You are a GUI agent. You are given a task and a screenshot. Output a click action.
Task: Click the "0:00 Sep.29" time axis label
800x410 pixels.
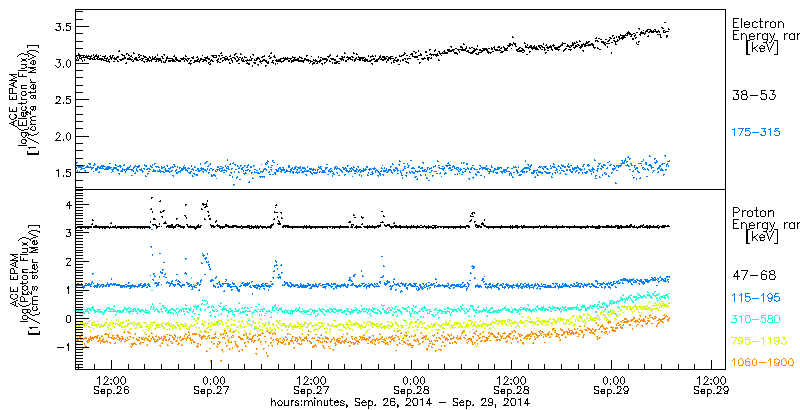point(611,386)
